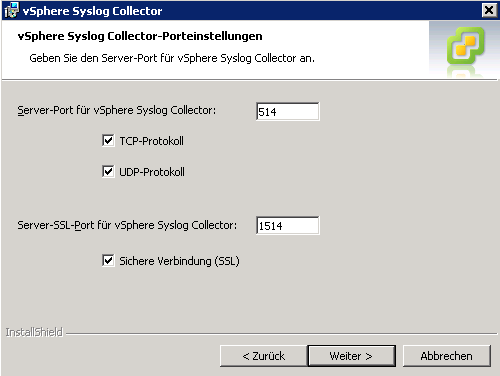Viewport: 500px width, 376px height.
Task: Toggle the TCP-Protokoll checkbox
Action: click(x=108, y=140)
